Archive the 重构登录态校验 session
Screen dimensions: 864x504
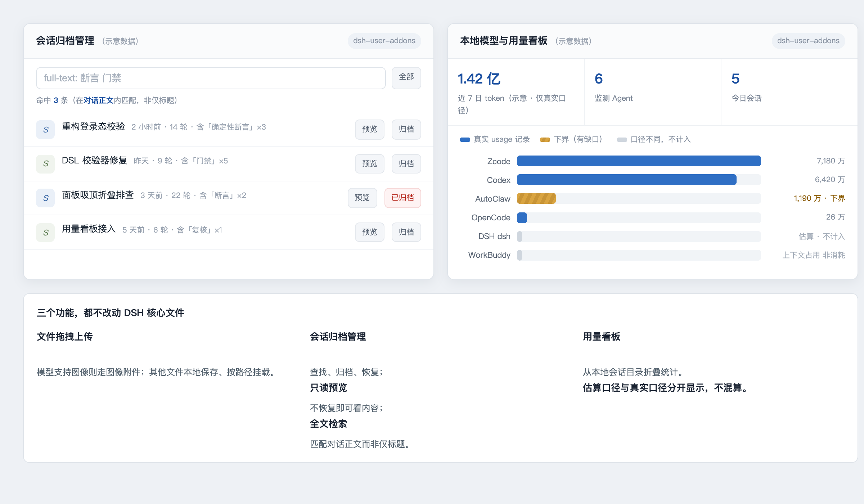(x=406, y=129)
